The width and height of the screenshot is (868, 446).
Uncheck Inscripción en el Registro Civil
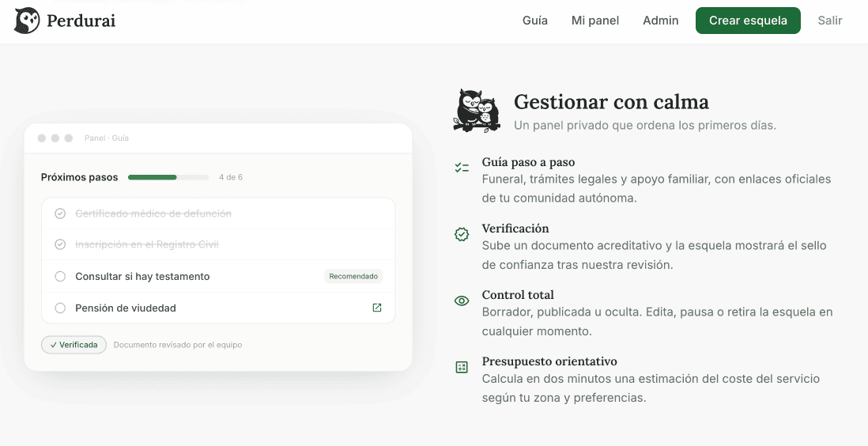(x=60, y=244)
